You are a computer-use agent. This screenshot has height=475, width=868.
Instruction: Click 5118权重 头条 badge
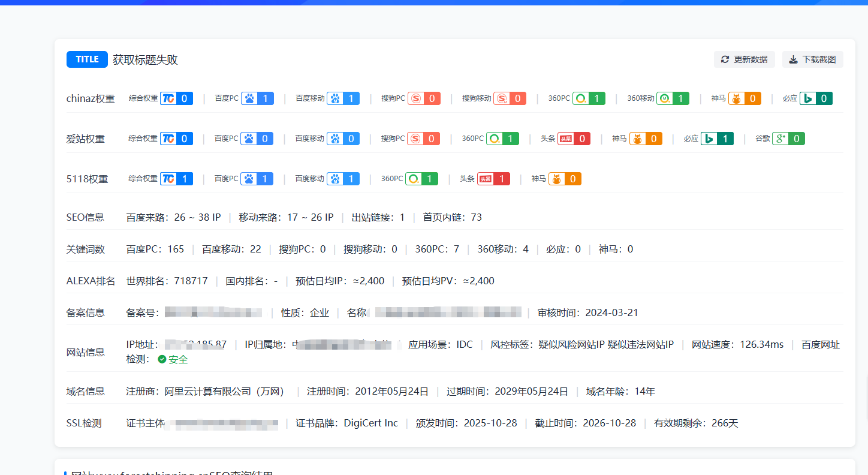[x=493, y=179]
